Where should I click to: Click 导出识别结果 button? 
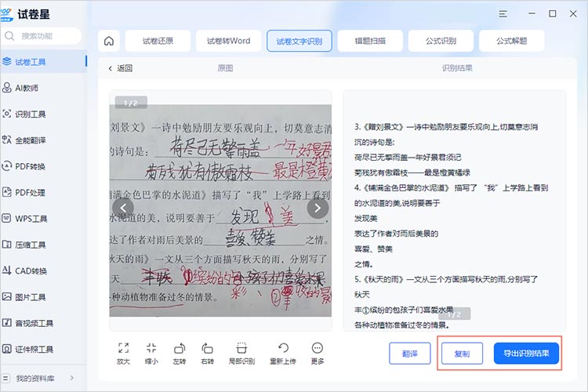pos(526,354)
